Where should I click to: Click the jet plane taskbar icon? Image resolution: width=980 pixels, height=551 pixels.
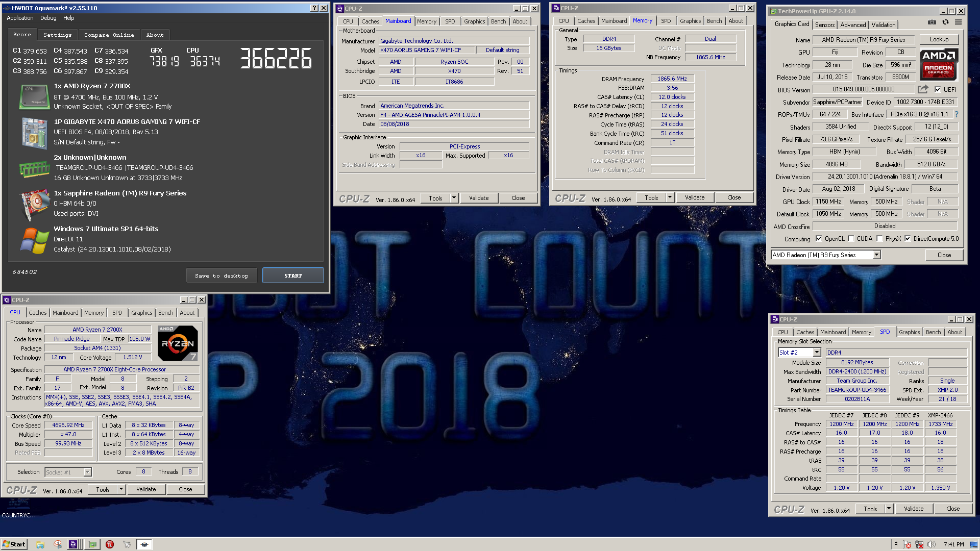(127, 544)
